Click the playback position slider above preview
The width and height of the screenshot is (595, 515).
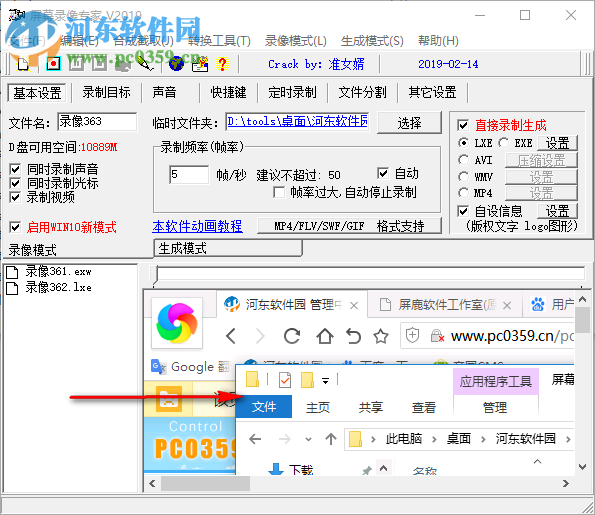155,276
